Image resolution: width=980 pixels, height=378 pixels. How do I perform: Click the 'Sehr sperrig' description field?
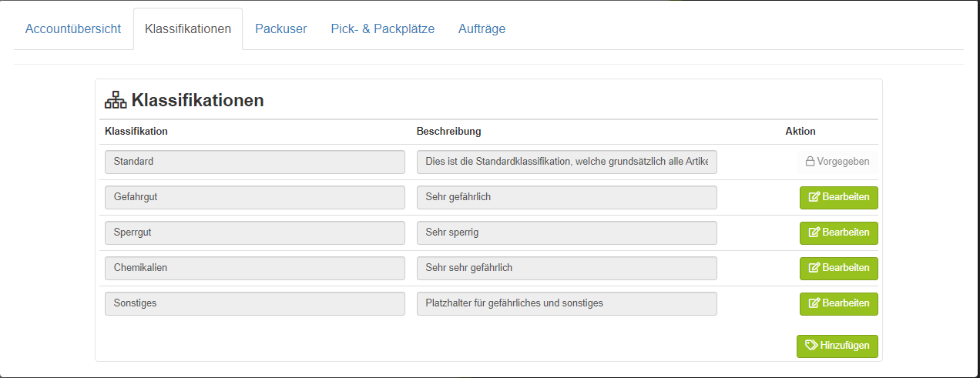pos(567,232)
